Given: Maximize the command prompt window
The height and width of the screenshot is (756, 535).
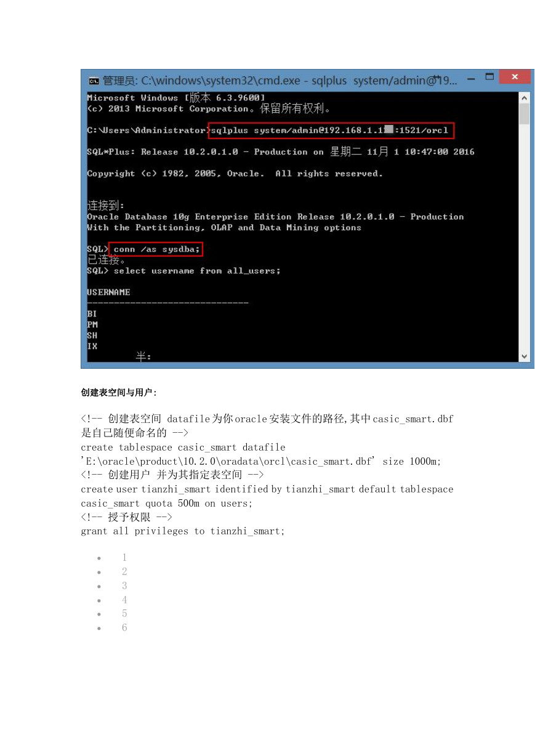Looking at the screenshot, I should click(490, 77).
